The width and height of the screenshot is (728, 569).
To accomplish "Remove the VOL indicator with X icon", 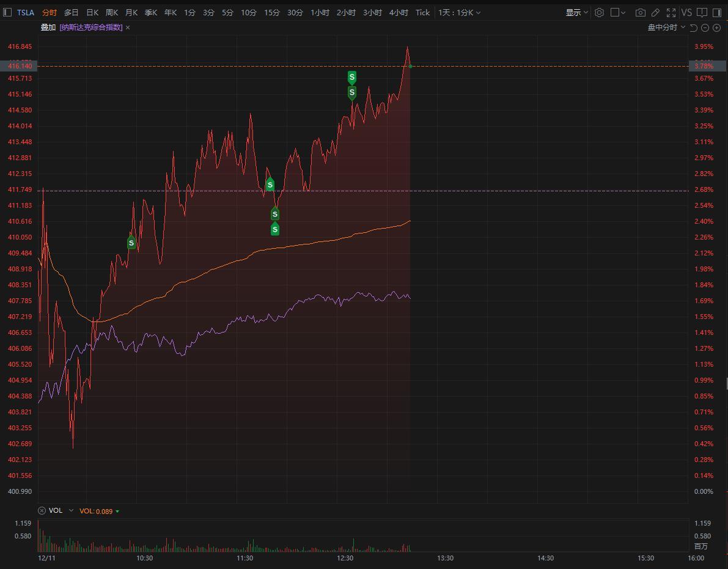I will tap(42, 510).
